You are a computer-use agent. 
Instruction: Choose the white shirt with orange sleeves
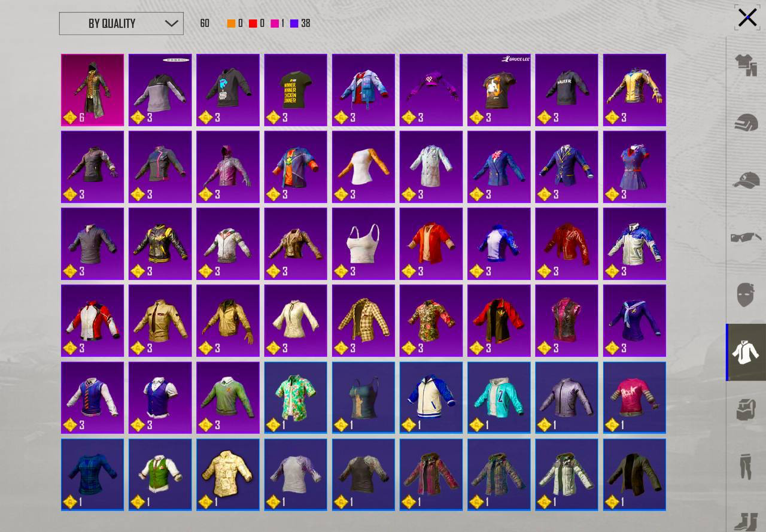[x=363, y=167]
